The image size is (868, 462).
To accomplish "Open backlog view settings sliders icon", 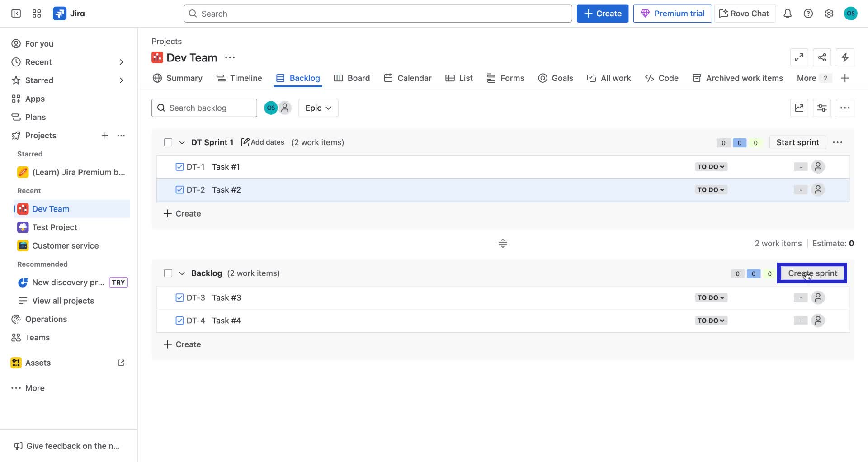I will tap(822, 108).
